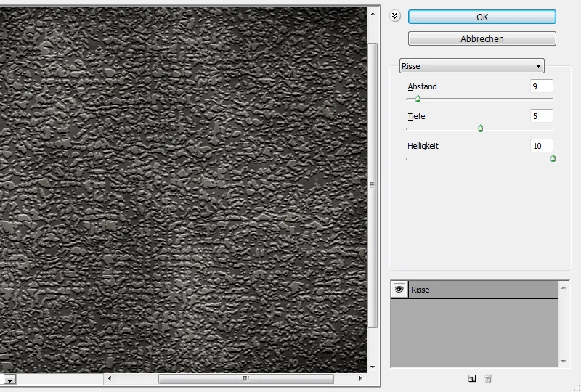Toggle visibility eye of Risse effect layer
This screenshot has width=581, height=392.
coord(399,290)
